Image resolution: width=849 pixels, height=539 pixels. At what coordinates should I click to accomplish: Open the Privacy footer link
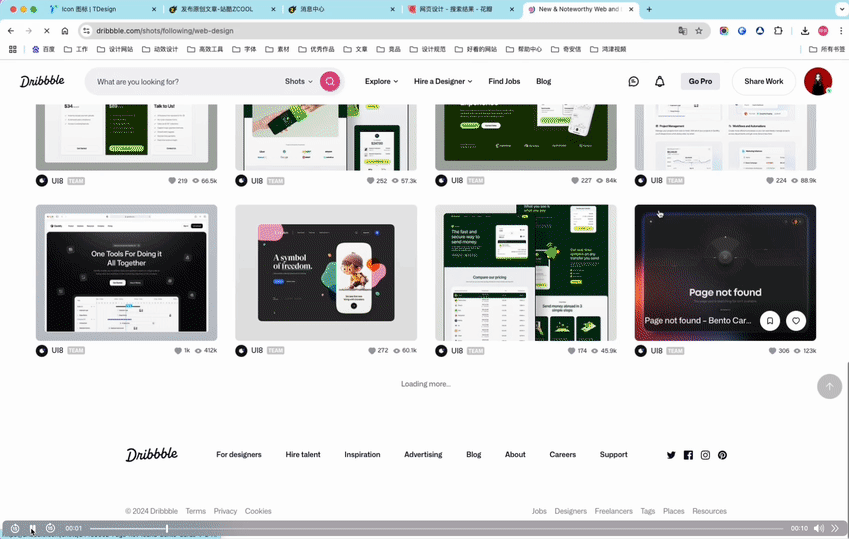225,511
